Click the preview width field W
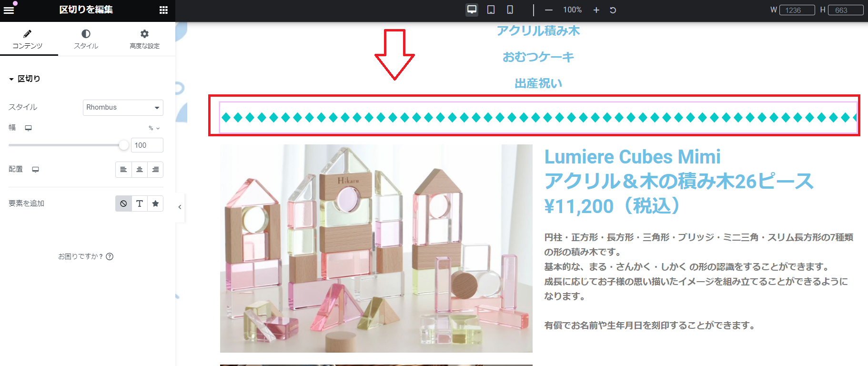Image resolution: width=868 pixels, height=366 pixels. tap(797, 10)
